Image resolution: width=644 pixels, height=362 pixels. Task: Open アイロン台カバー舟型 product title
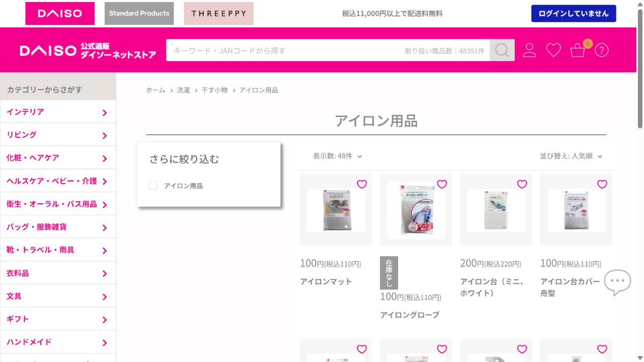coord(571,287)
